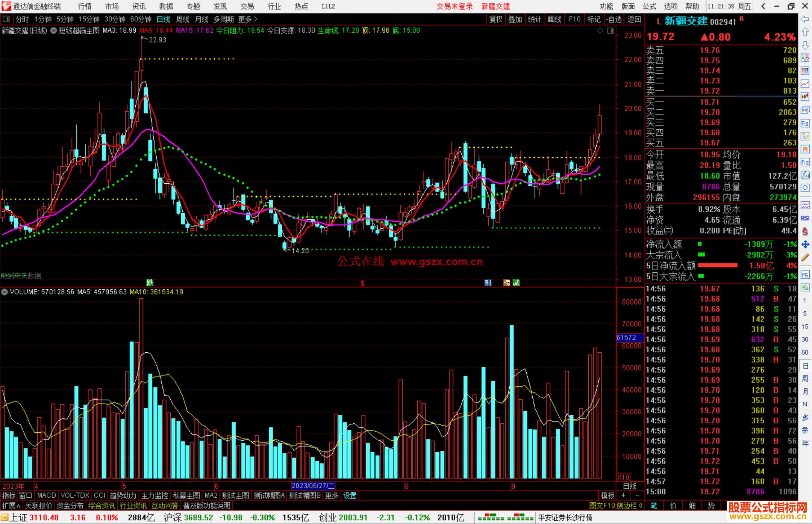Switch to the MACD indicator tab
Viewport: 812px width, 524px height.
pos(46,495)
